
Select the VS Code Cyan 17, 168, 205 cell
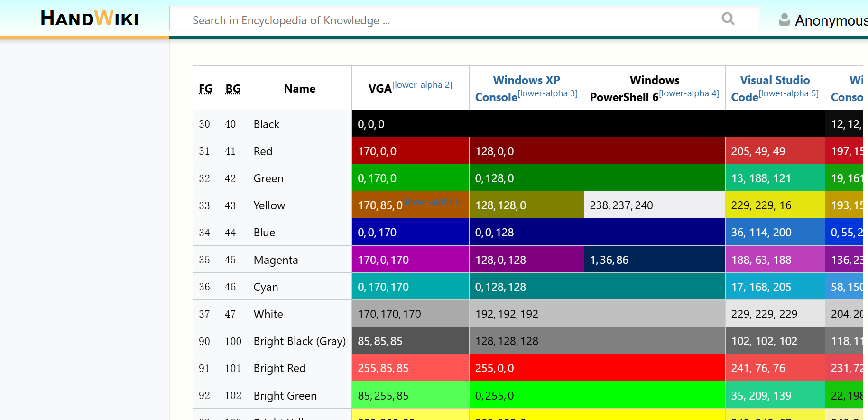pyautogui.click(x=775, y=287)
